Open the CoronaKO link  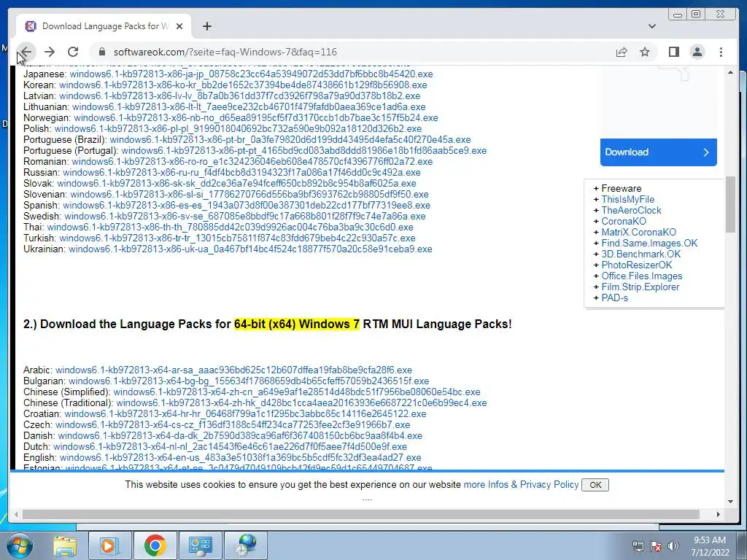[624, 222]
